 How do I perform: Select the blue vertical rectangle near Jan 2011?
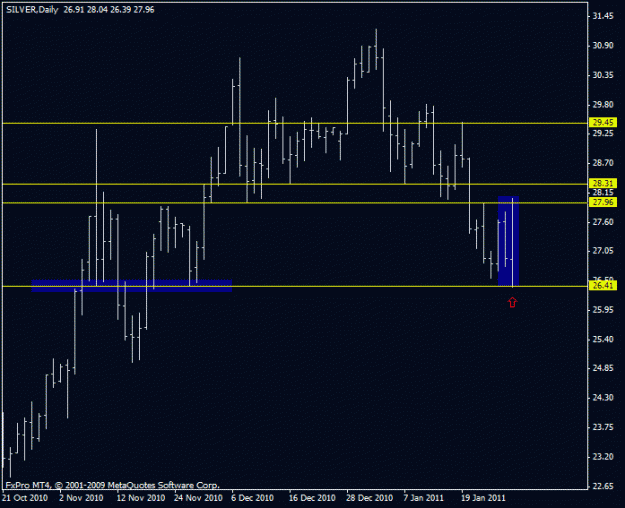pyautogui.click(x=508, y=241)
